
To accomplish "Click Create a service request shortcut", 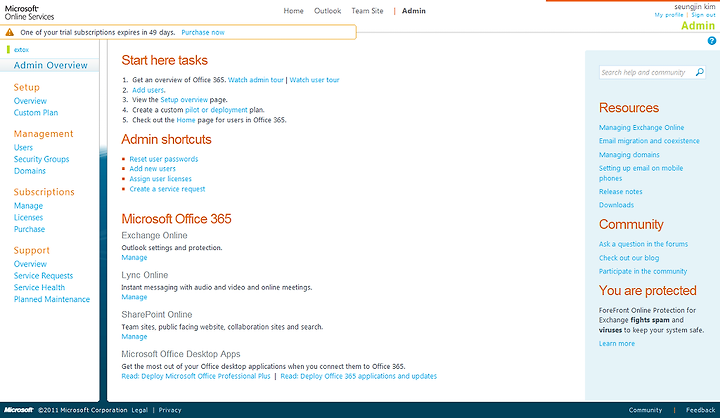I will 167,189.
